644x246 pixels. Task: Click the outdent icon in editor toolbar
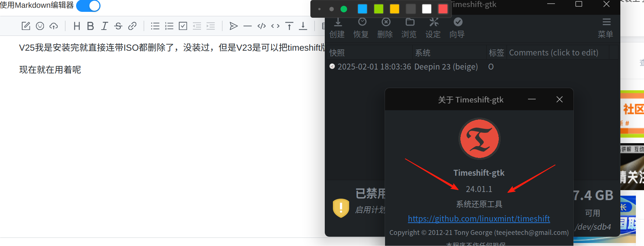[197, 26]
